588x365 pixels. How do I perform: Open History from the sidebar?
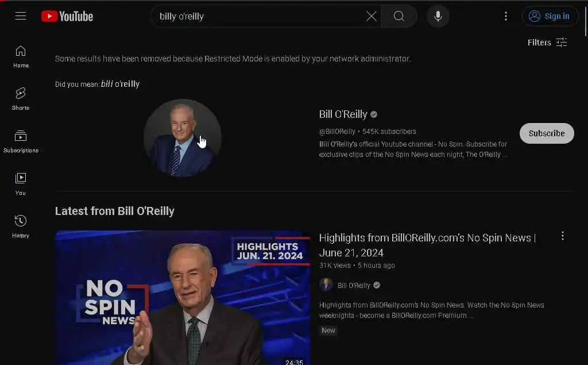coord(21,226)
